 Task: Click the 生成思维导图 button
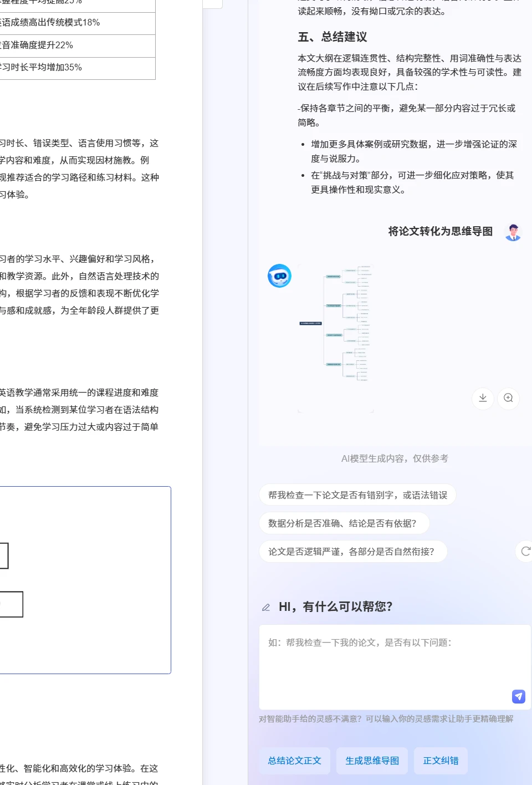(372, 761)
